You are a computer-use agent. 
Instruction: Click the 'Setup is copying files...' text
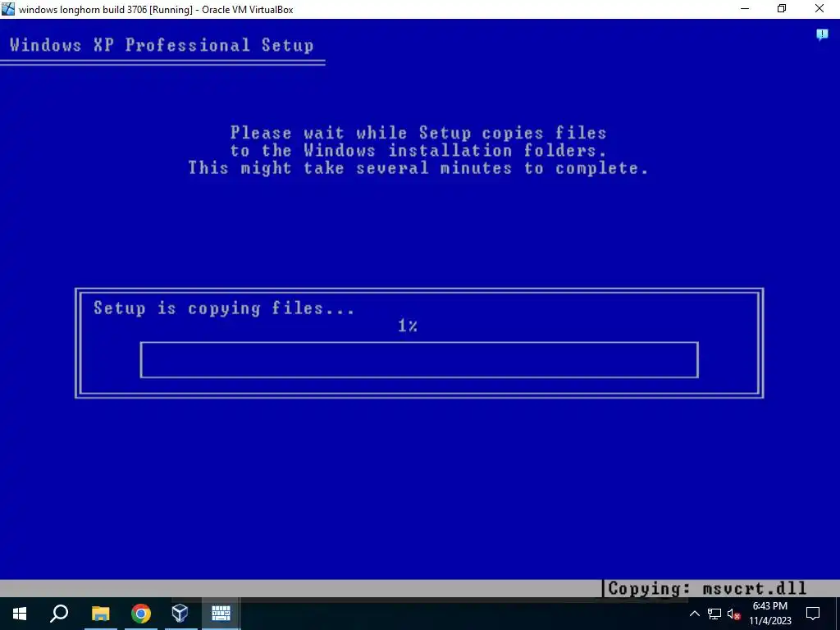click(224, 308)
